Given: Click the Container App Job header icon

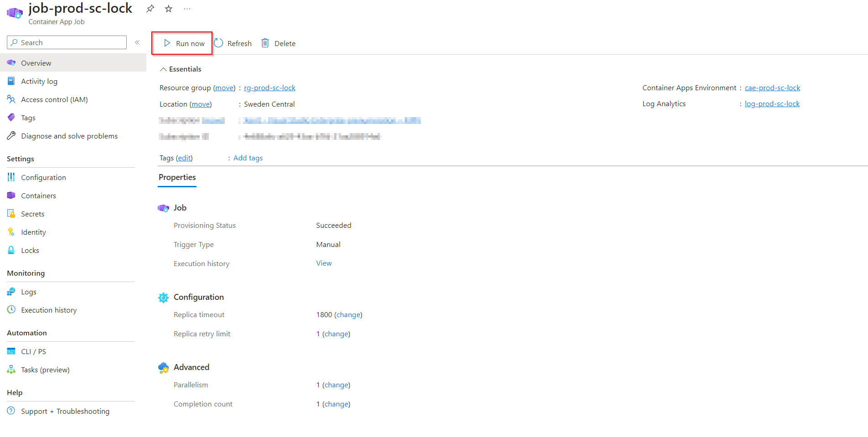Looking at the screenshot, I should coord(15,13).
